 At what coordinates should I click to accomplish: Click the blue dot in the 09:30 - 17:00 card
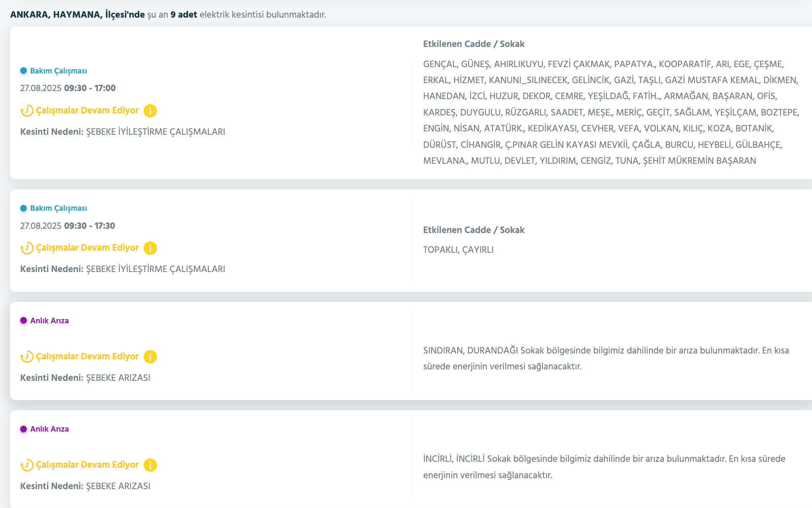click(24, 71)
